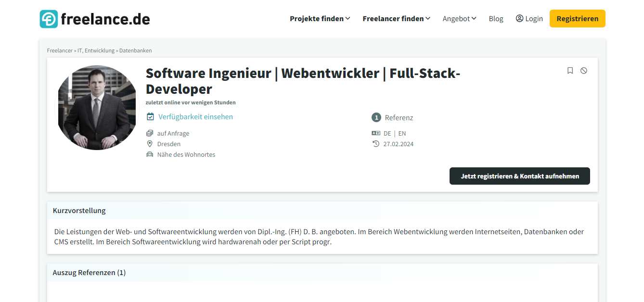
Task: Click the car travel radius icon
Action: 150,154
